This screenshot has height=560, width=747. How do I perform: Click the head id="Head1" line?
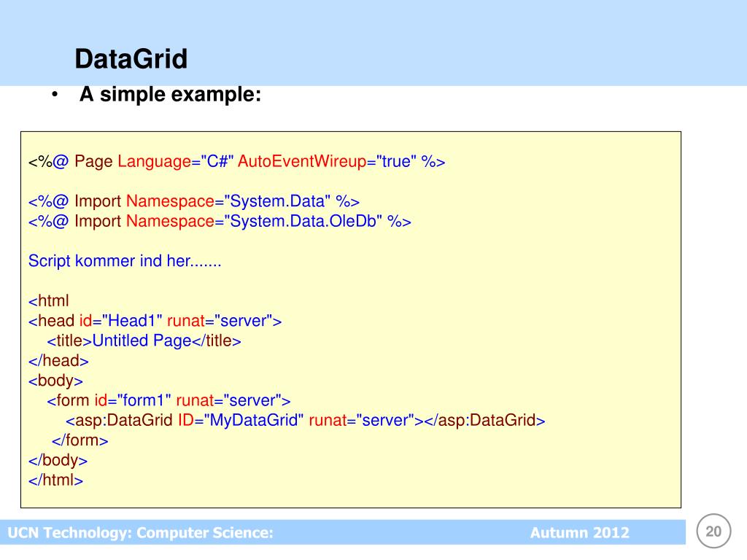[155, 321]
